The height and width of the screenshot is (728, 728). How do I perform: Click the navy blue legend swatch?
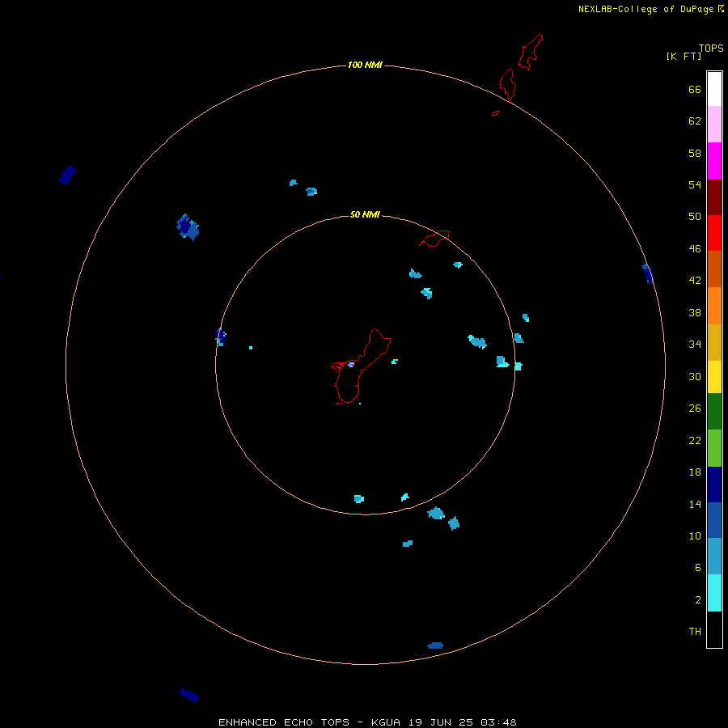pyautogui.click(x=714, y=485)
